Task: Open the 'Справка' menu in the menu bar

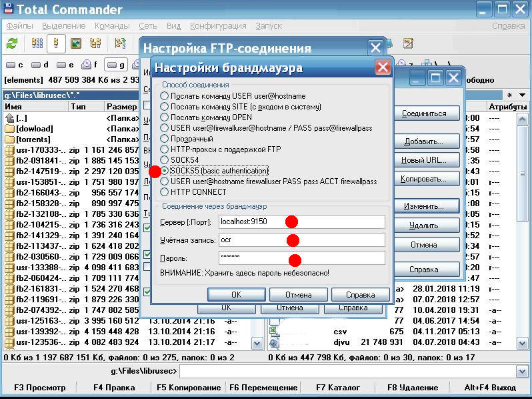Action: [508, 26]
